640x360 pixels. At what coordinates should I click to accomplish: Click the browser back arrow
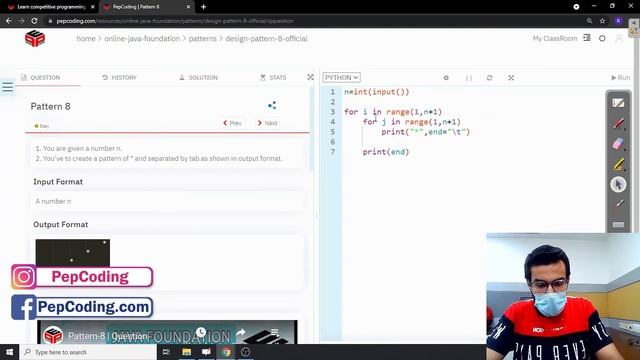pos(9,20)
